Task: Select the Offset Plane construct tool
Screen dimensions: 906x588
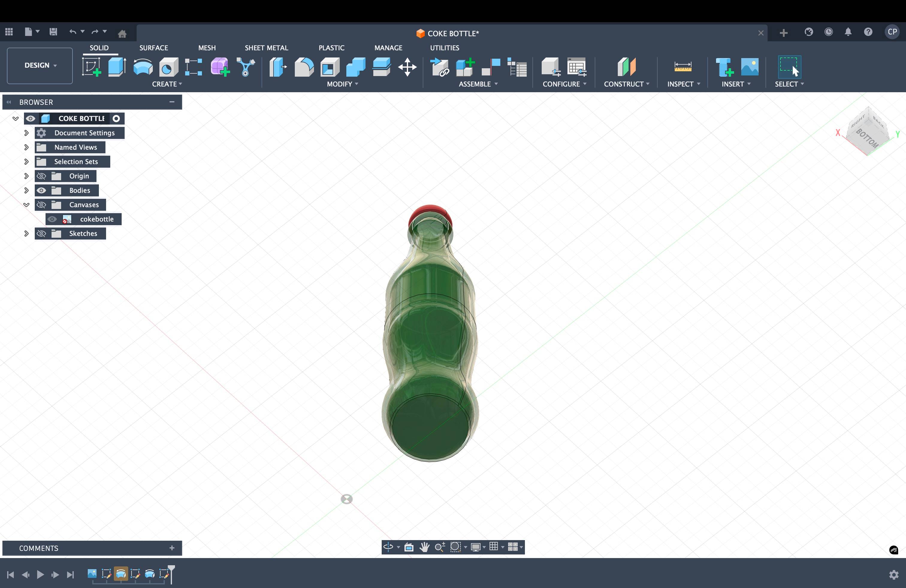Action: [x=626, y=67]
